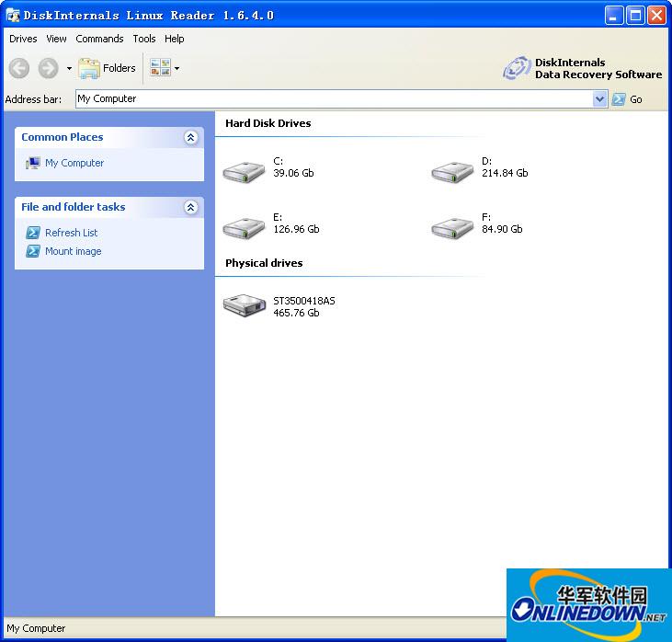Expand the Address bar dropdown list
This screenshot has height=642, width=672.
pyautogui.click(x=600, y=99)
